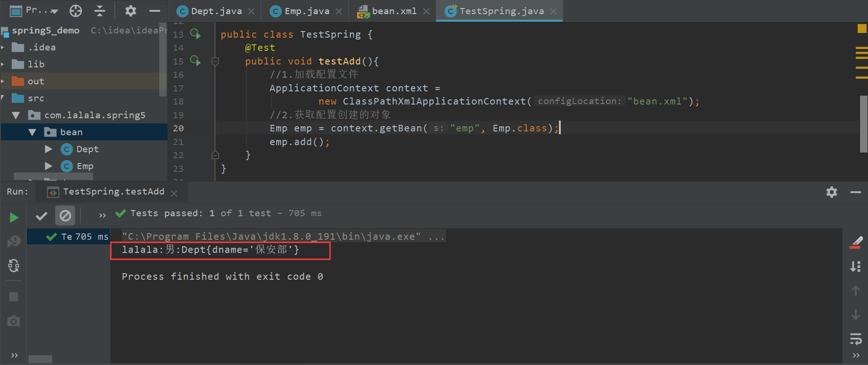Expand more left run toolbar actions
The width and height of the screenshot is (868, 365).
(x=14, y=355)
